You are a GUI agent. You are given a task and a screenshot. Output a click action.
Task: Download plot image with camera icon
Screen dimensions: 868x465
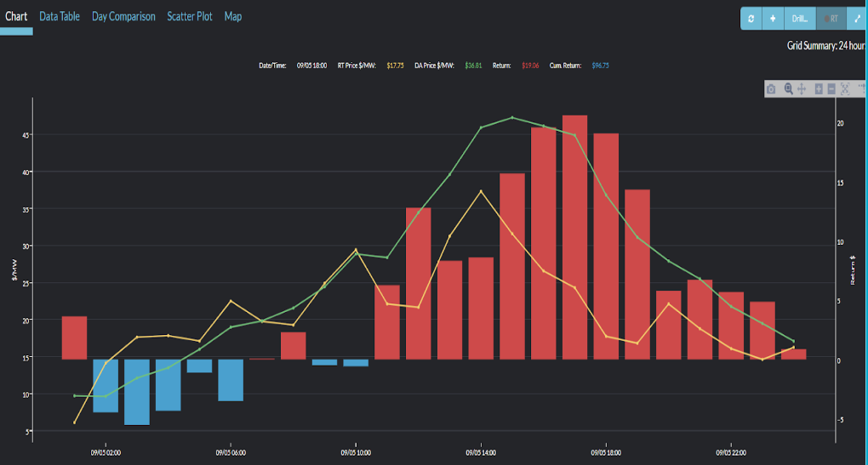771,88
